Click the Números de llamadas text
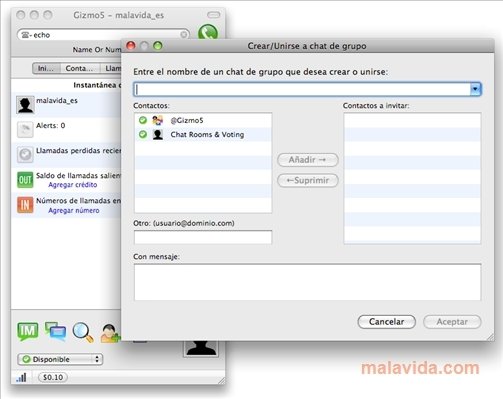Screen dimensions: 503x399 coord(78,201)
